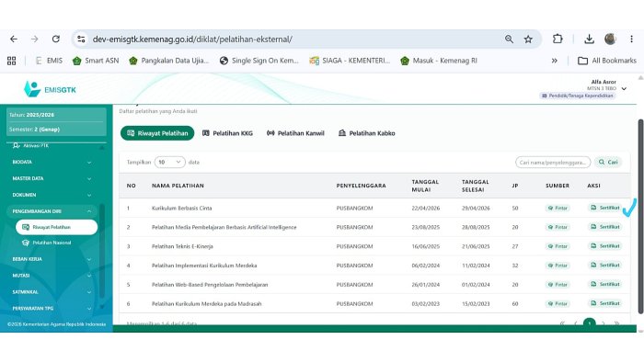Select Riwayat Pelatihan in the sidebar
This screenshot has width=644, height=362.
[x=57, y=227]
